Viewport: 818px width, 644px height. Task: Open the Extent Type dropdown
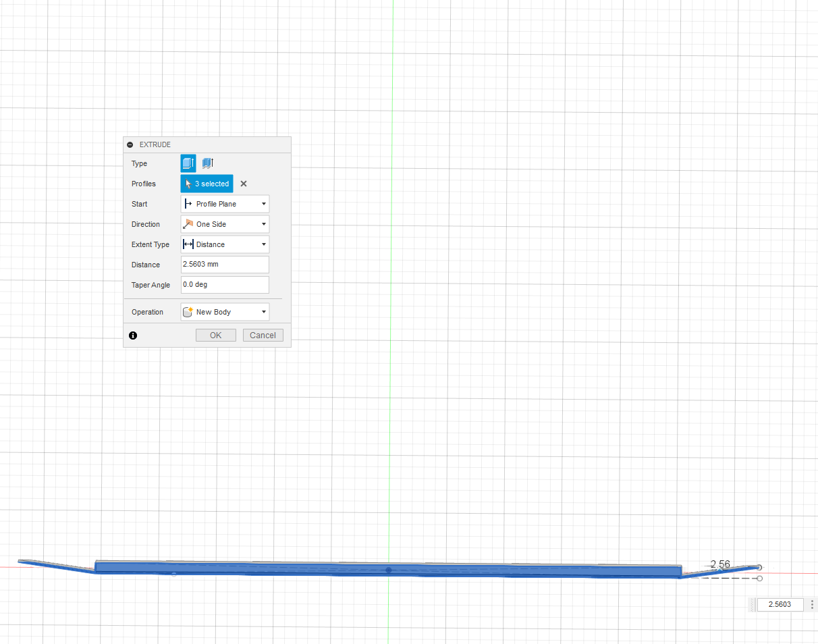(263, 244)
